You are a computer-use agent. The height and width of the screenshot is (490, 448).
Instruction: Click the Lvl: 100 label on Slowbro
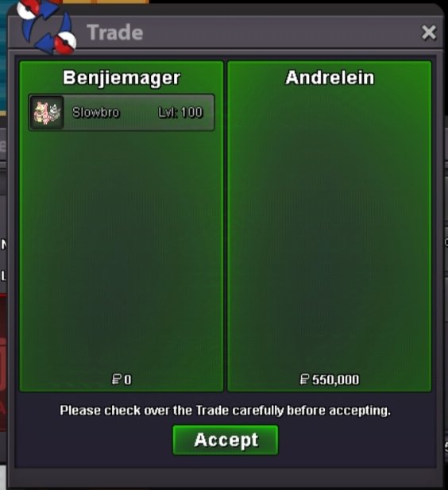[180, 113]
